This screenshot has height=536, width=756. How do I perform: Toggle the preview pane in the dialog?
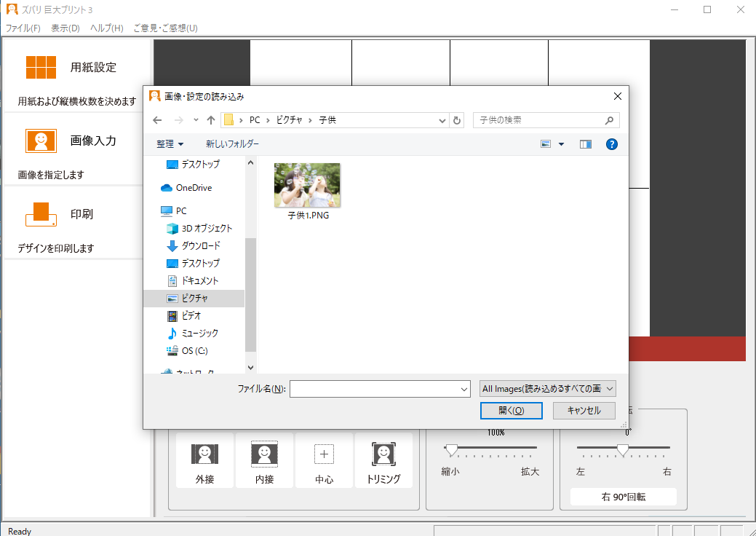586,143
